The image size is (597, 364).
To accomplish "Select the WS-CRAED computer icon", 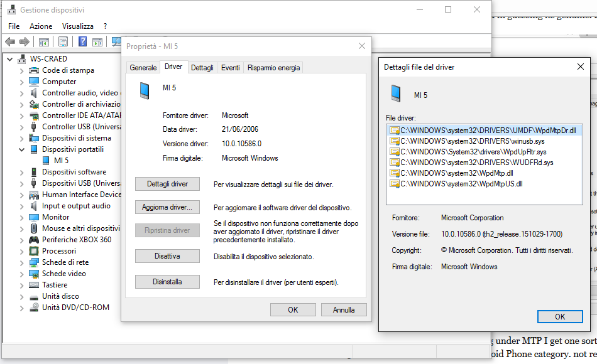I will (22, 59).
